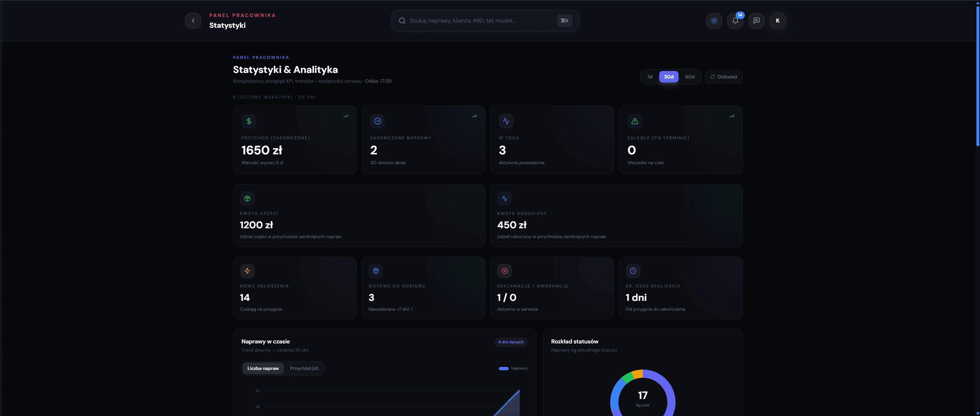Click the Zaległe value 0
This screenshot has height=416, width=980.
(631, 150)
